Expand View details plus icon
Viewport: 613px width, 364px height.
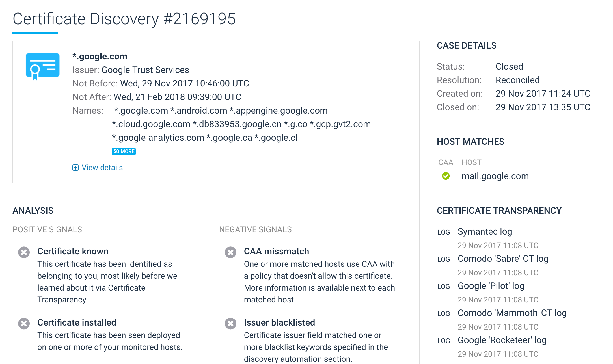(75, 168)
